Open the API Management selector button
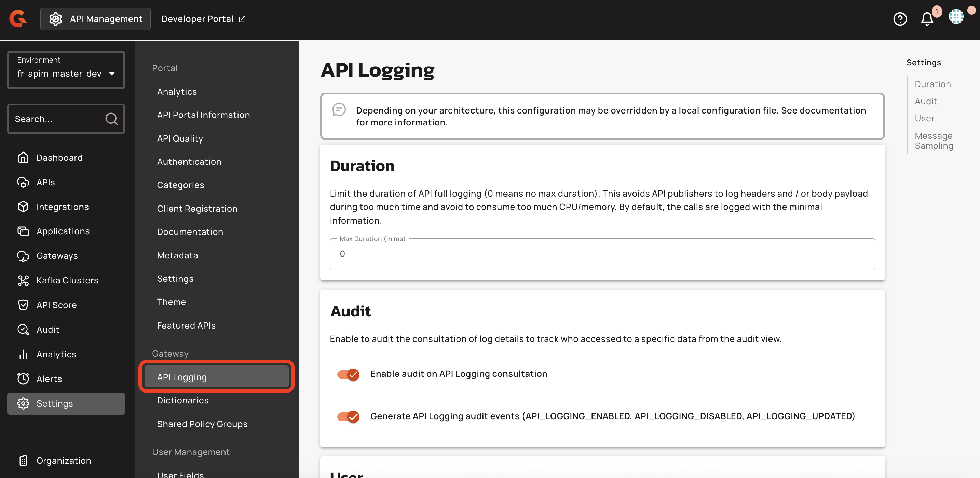The width and height of the screenshot is (980, 478). pos(95,19)
